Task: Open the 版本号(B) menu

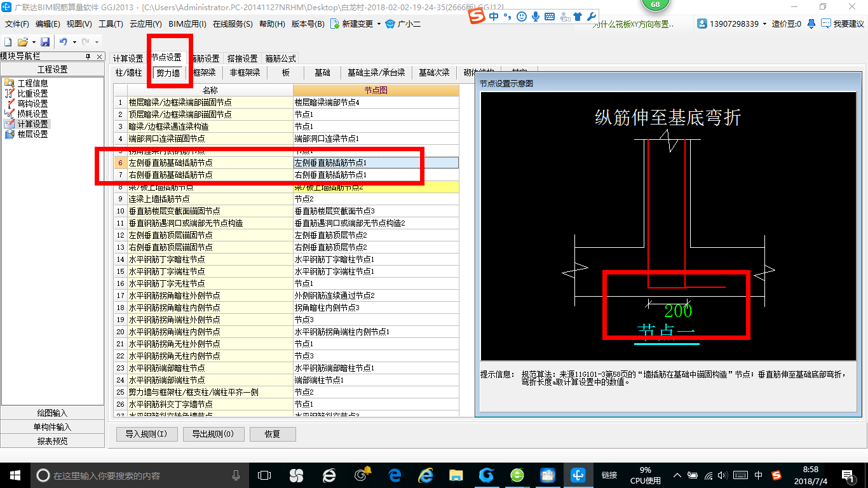Action: point(308,24)
